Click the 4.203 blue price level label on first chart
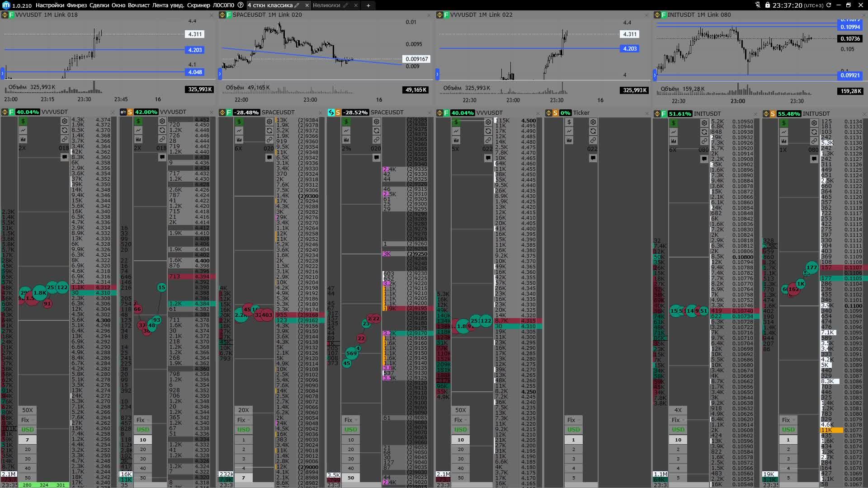Image resolution: width=868 pixels, height=488 pixels. pos(195,50)
